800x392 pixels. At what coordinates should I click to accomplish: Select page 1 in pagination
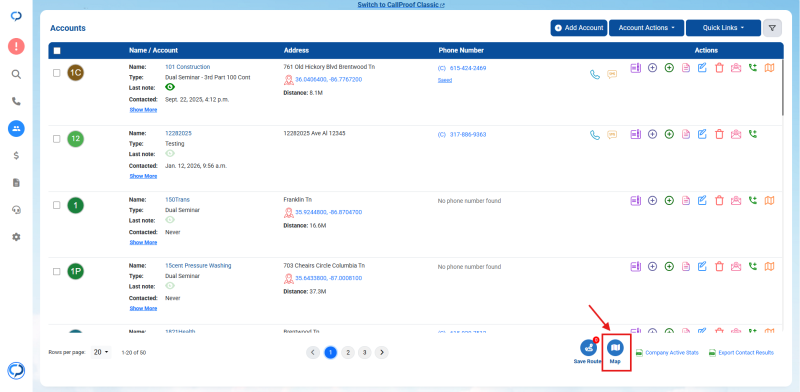click(x=331, y=352)
